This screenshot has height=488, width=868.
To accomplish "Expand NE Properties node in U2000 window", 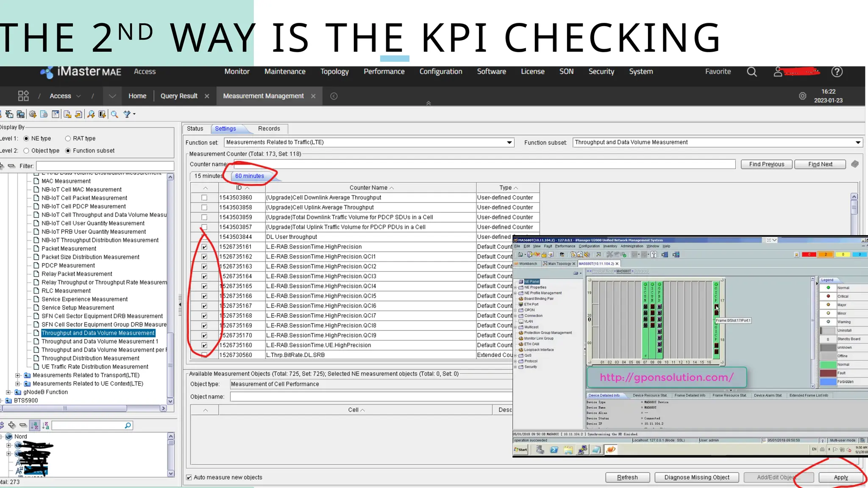I will 515,287.
